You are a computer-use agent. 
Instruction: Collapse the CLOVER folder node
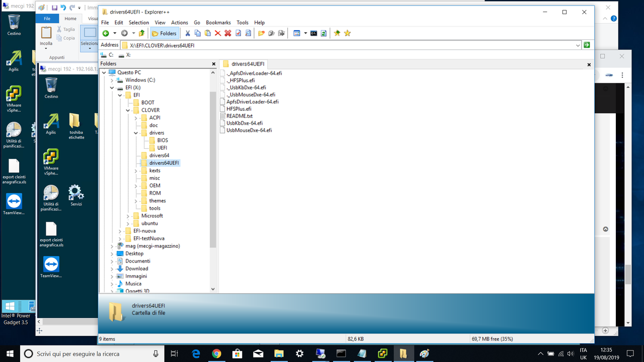coord(127,110)
